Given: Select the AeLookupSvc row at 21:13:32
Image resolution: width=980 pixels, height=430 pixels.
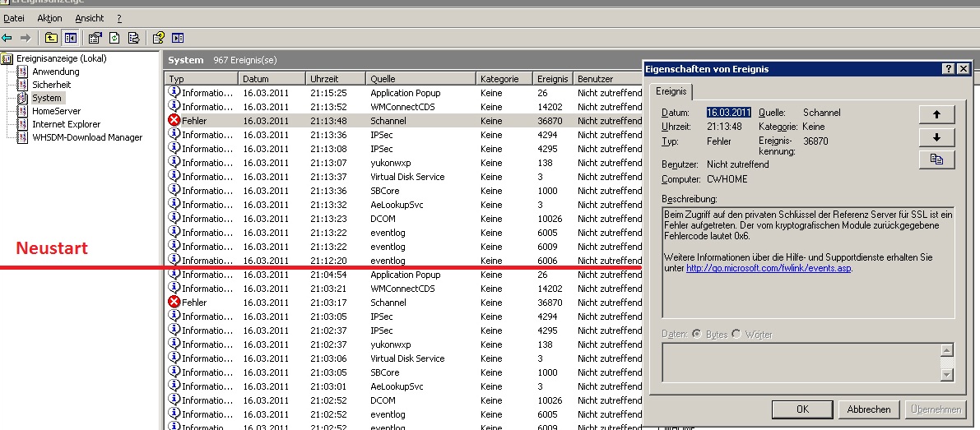Looking at the screenshot, I should pyautogui.click(x=403, y=205).
